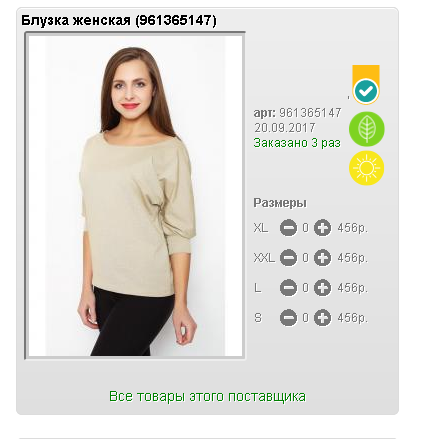
Task: Click the teal checkmark verified badge
Action: coord(366,91)
